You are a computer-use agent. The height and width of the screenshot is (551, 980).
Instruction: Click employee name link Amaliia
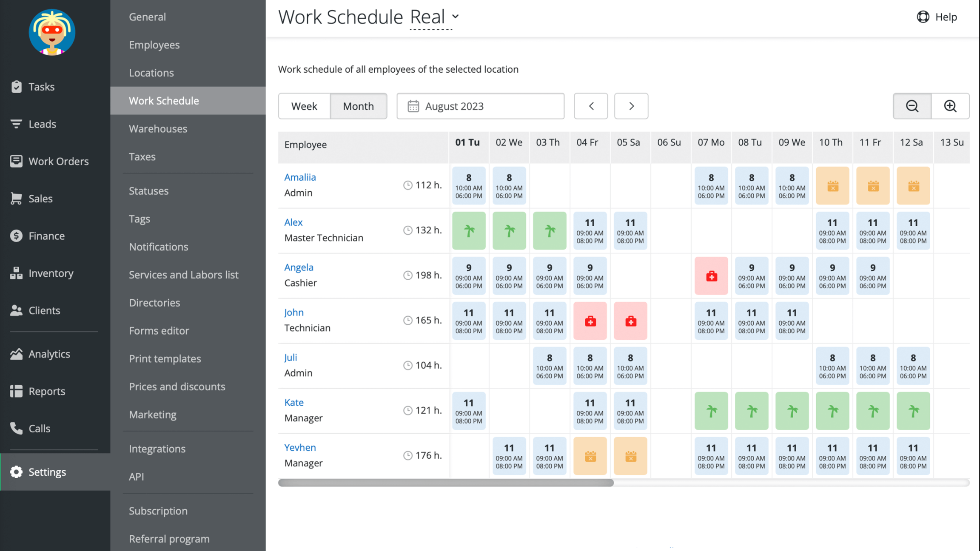pos(299,177)
